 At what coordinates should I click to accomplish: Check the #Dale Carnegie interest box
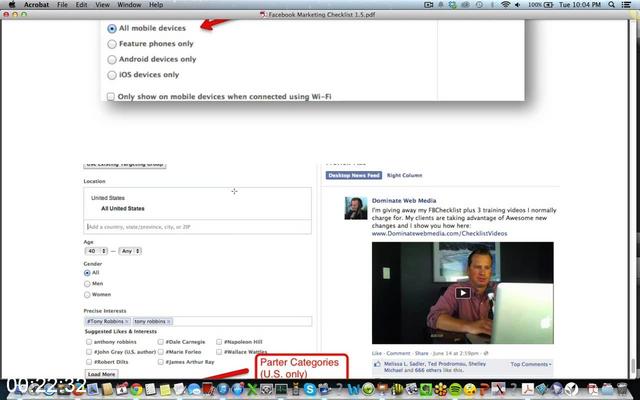click(160, 342)
